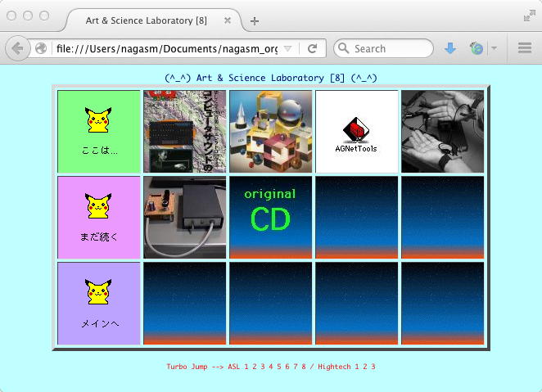
Task: Jump to Hightech page 1 link
Action: click(x=357, y=367)
